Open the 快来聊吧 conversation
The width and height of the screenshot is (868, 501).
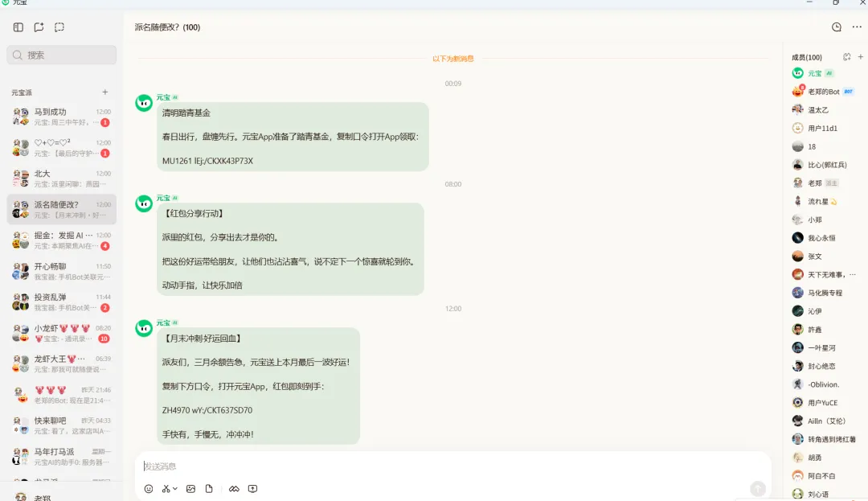(61, 425)
